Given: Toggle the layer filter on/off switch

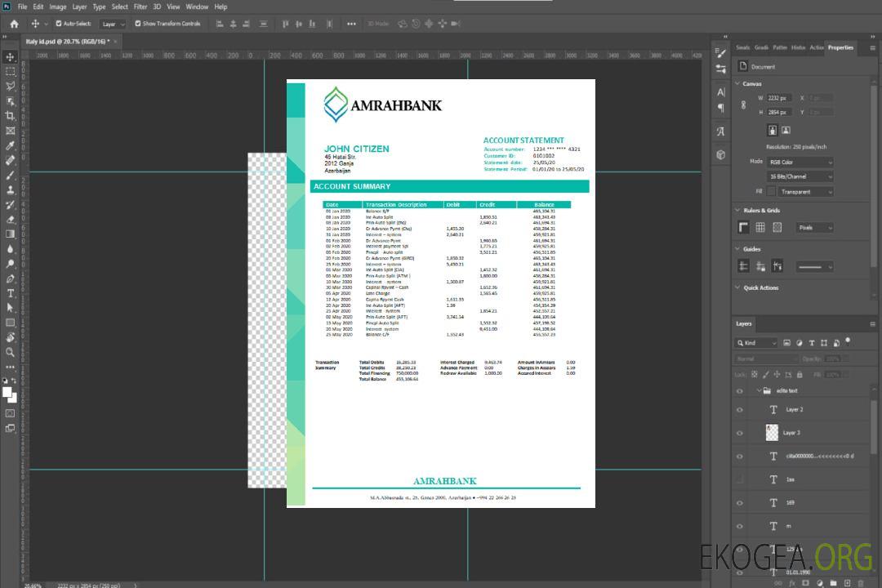Looking at the screenshot, I should point(848,341).
